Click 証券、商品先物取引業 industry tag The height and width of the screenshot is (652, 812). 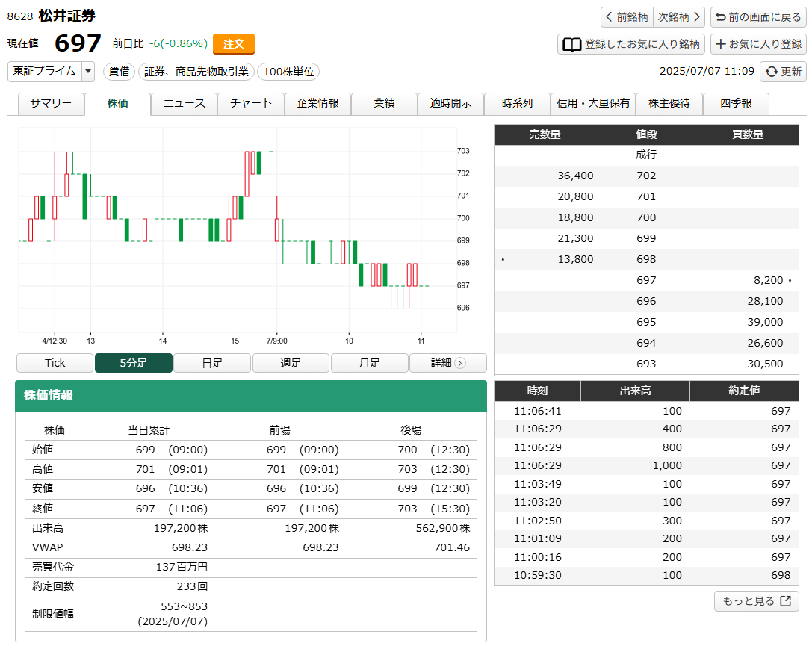196,72
